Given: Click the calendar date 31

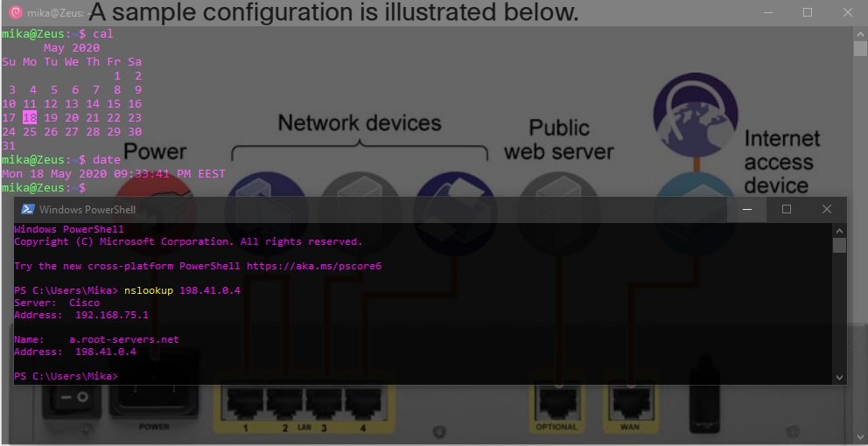Looking at the screenshot, I should (x=9, y=145).
